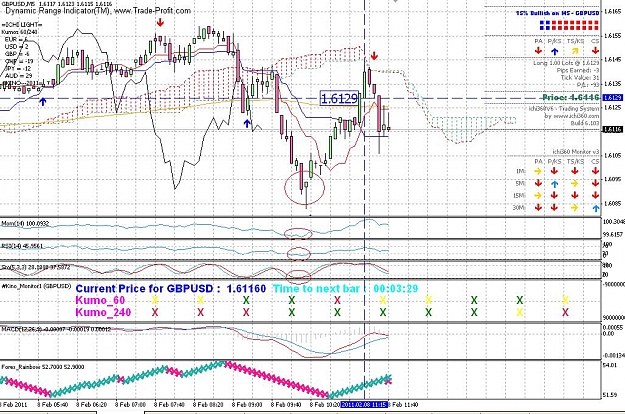
Task: Select the 1M row yellow PA arrow
Action: pos(538,171)
